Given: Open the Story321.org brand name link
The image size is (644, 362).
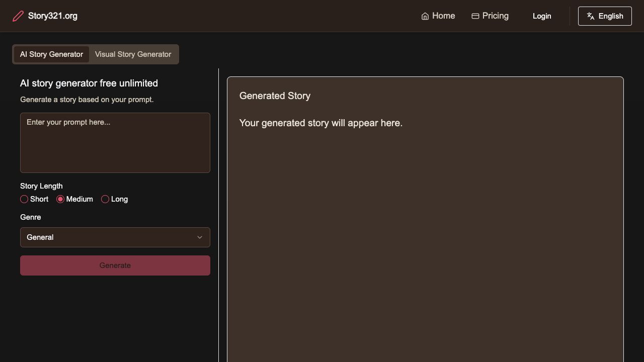Looking at the screenshot, I should coord(53,16).
